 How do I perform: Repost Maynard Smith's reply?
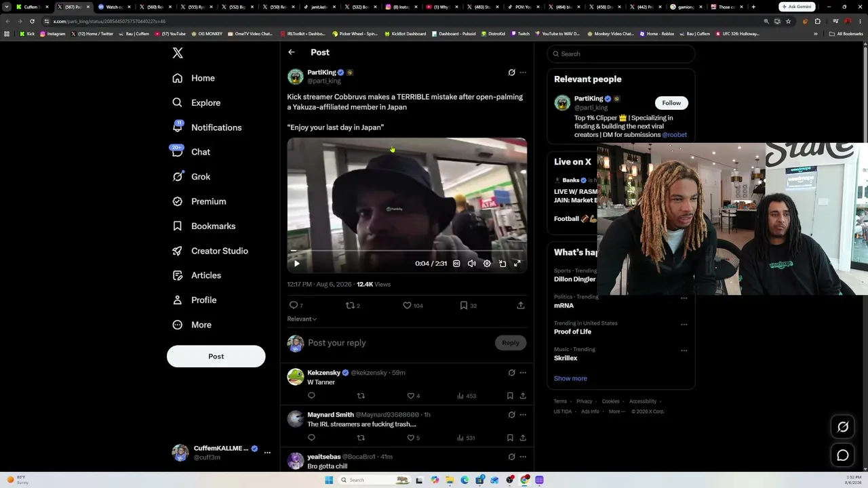pos(361,438)
